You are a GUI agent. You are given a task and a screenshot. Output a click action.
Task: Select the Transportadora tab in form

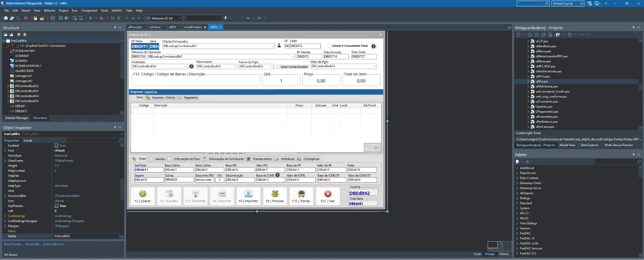point(259,159)
